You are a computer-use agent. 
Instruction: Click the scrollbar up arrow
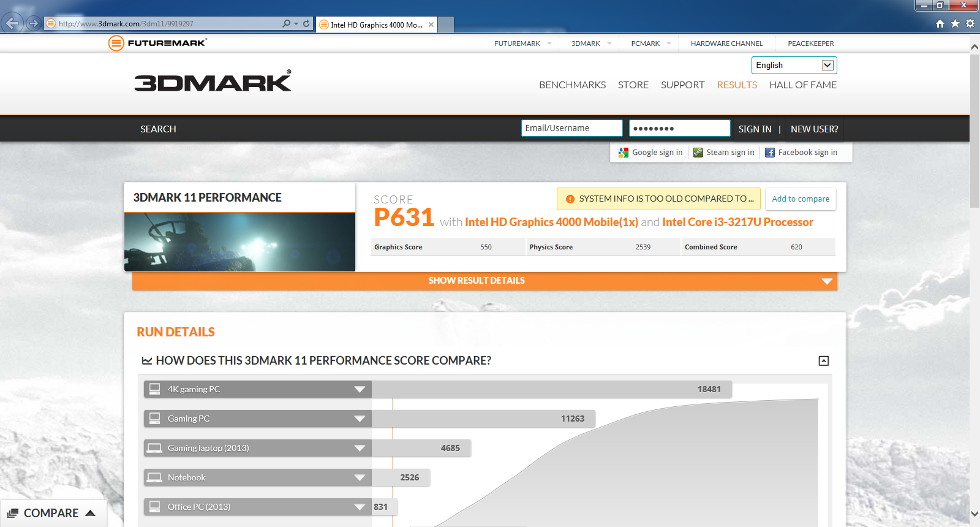974,47
